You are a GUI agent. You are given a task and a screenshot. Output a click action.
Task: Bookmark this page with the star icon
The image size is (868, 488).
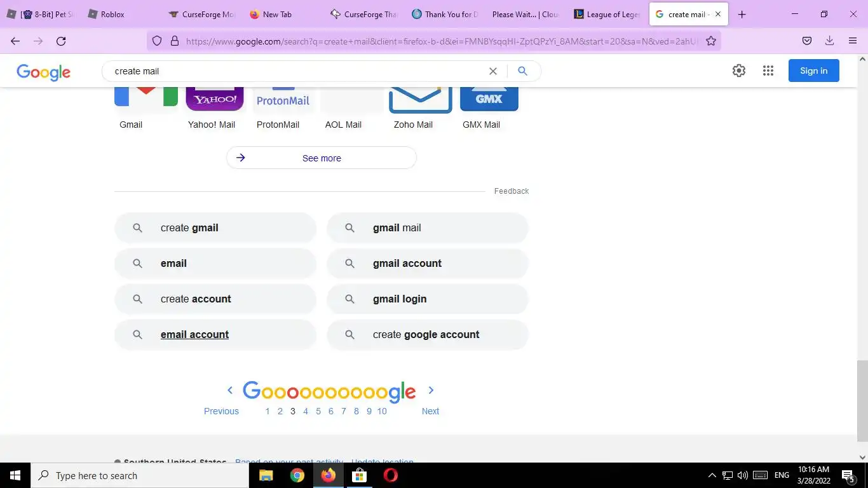711,41
